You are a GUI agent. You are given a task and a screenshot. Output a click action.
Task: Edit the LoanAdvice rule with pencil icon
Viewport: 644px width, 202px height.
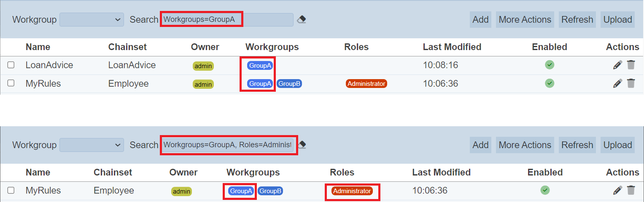617,65
